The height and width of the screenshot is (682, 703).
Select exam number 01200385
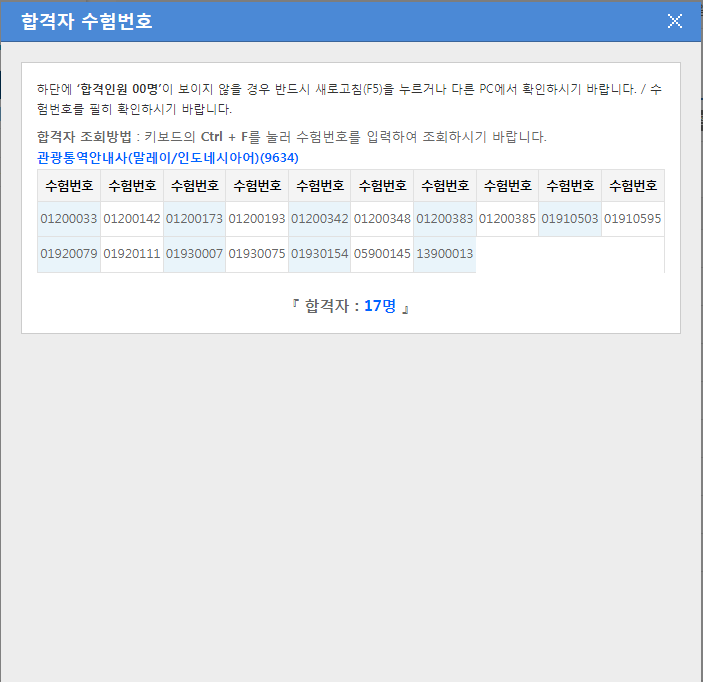(x=507, y=219)
